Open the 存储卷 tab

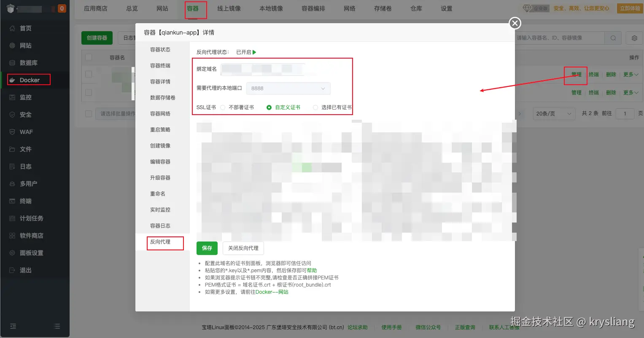[383, 8]
